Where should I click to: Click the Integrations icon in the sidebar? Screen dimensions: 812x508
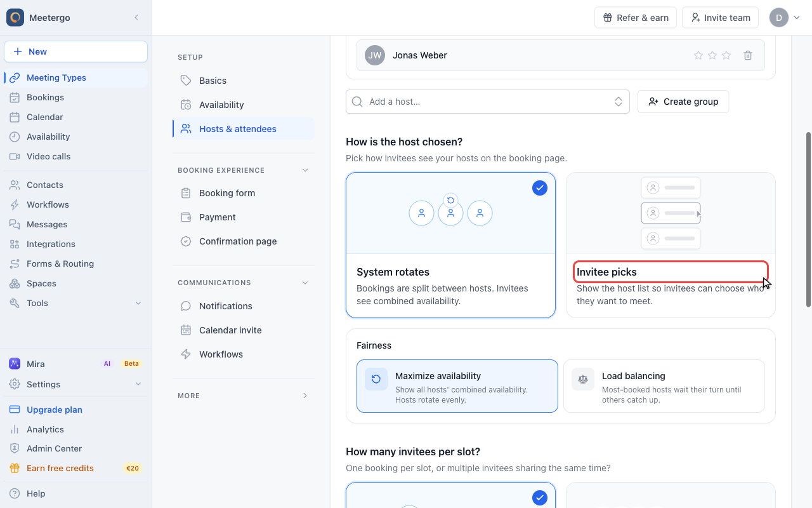click(15, 244)
